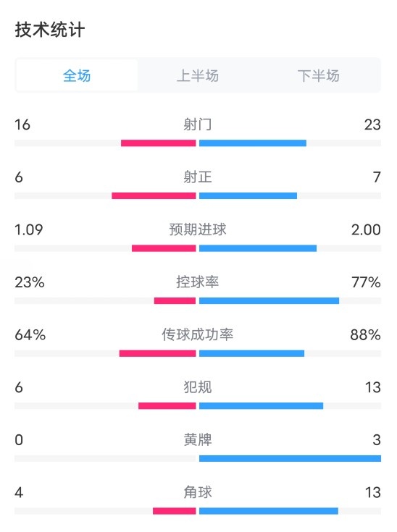Screen dimensions: 397x532
Task: Click the blue 角球 bar
Action: [x=269, y=511]
